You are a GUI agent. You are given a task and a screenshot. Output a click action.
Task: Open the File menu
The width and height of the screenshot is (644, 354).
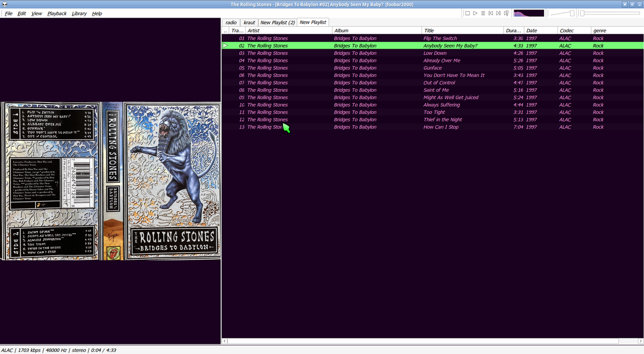tap(9, 14)
